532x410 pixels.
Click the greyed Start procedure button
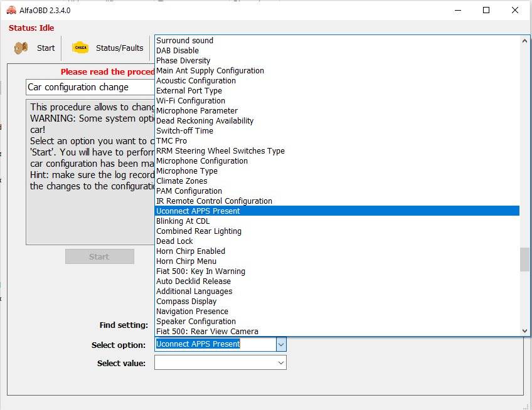tap(99, 256)
